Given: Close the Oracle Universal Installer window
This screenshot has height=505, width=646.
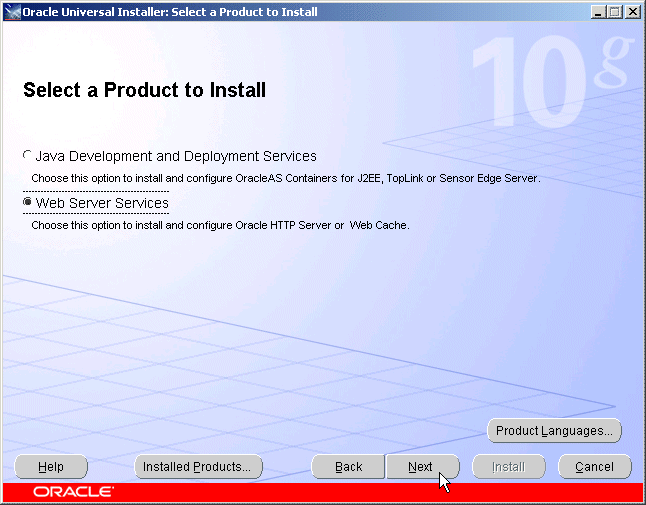Looking at the screenshot, I should pyautogui.click(x=632, y=12).
